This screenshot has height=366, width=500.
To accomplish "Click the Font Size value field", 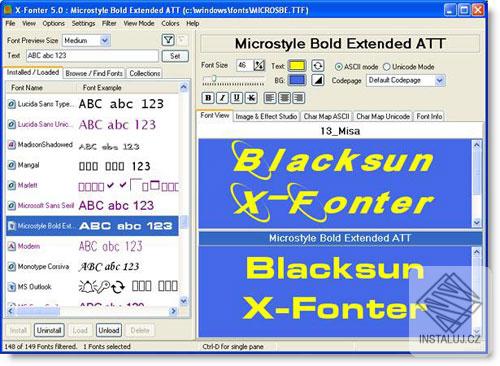I will tap(245, 65).
